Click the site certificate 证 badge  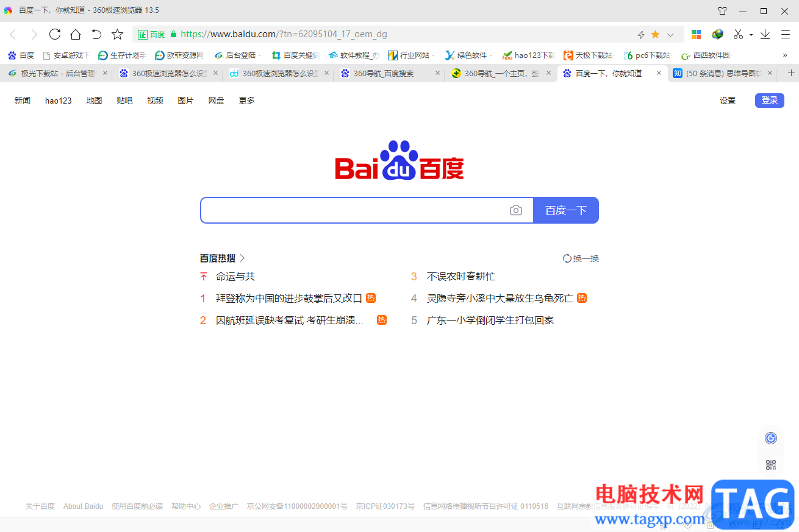point(143,35)
